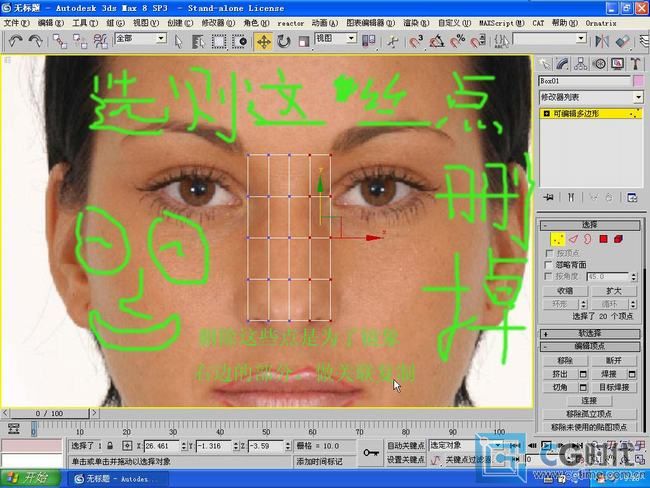Open the Motion command panel tab
The height and width of the screenshot is (488, 650).
pos(599,64)
